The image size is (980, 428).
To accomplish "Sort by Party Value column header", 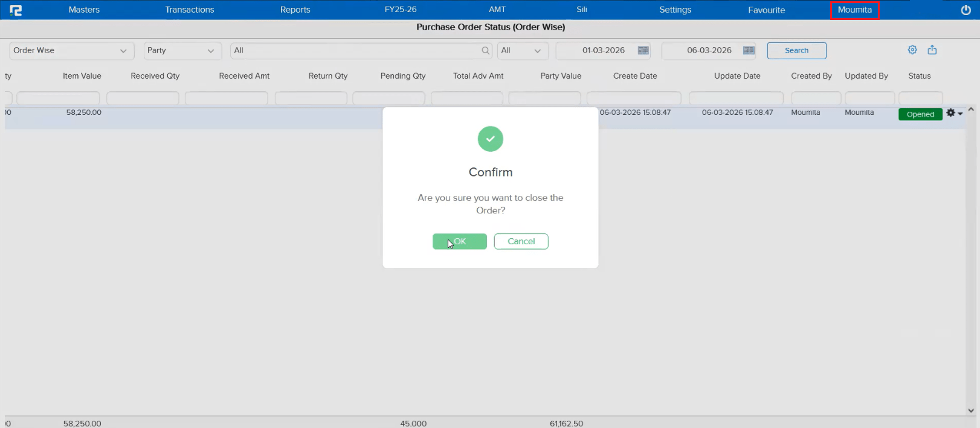I will point(561,76).
